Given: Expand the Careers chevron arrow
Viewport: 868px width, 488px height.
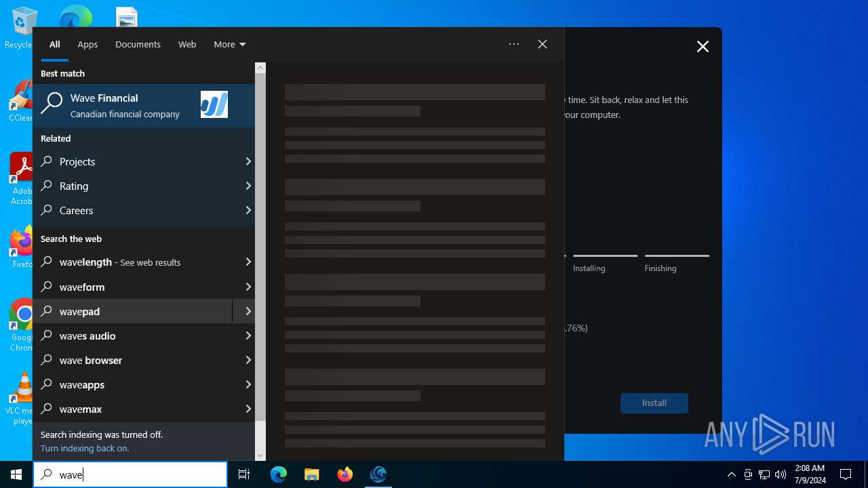Looking at the screenshot, I should (248, 210).
